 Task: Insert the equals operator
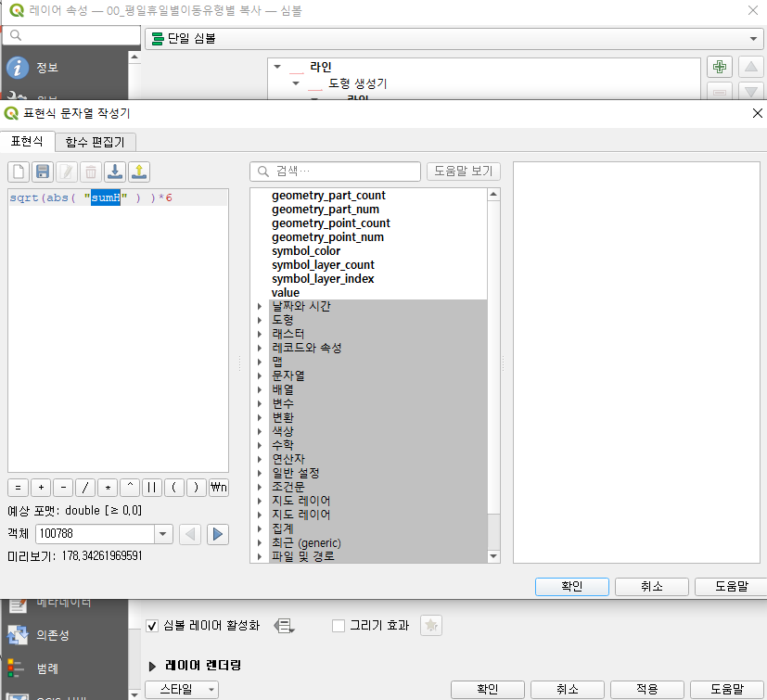(19, 488)
